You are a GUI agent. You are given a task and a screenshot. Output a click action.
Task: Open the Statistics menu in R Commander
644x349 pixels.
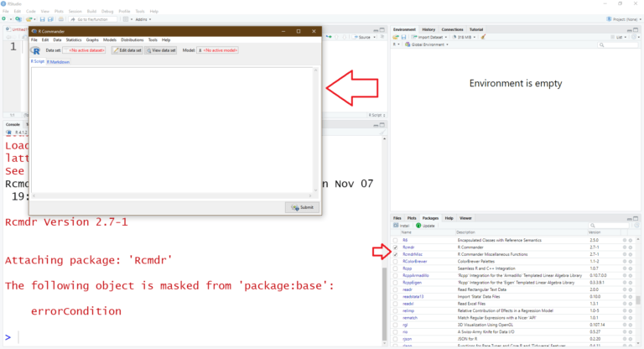coord(74,39)
